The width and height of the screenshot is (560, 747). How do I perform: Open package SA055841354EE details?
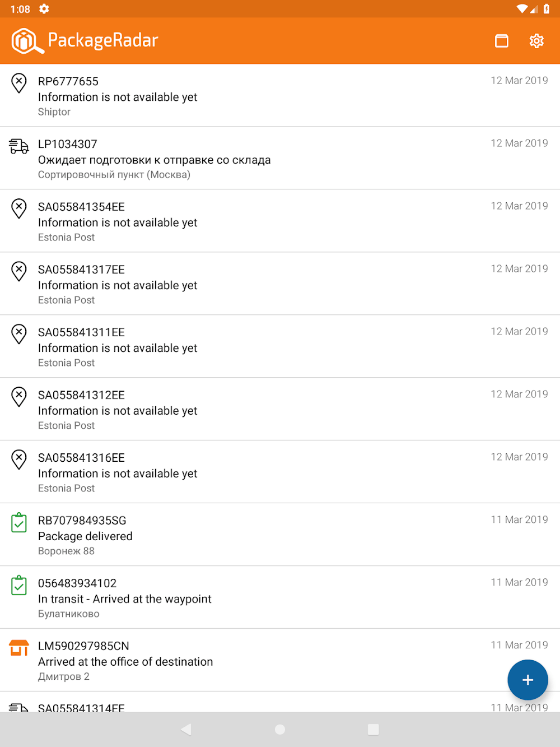(280, 221)
